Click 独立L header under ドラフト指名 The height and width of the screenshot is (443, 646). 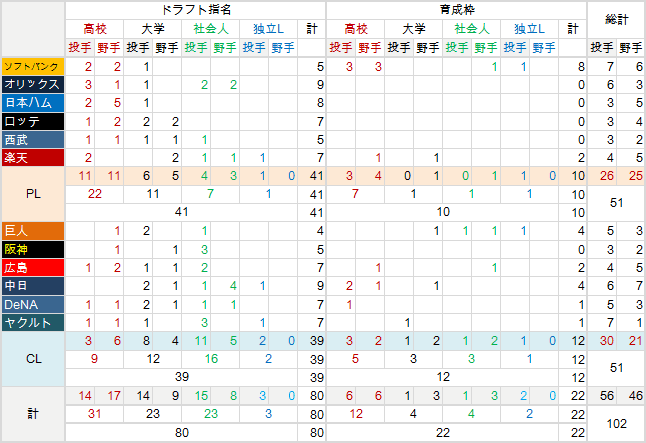tap(268, 29)
